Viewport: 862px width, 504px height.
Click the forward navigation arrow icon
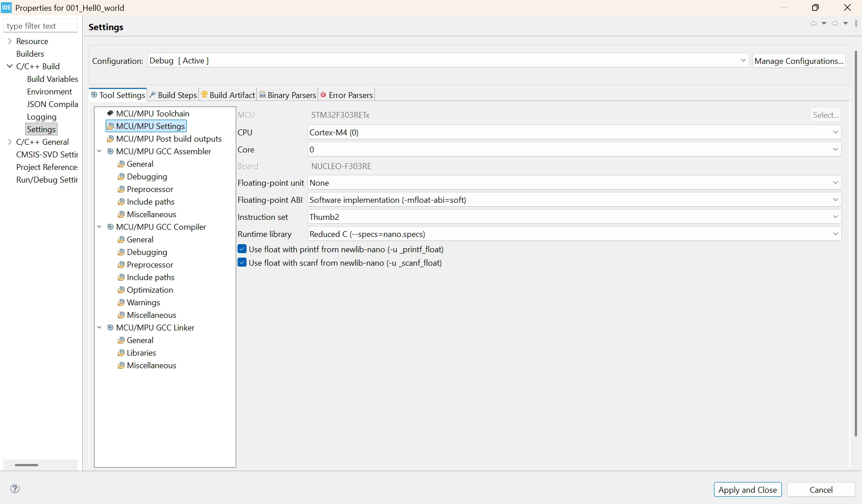(x=835, y=23)
